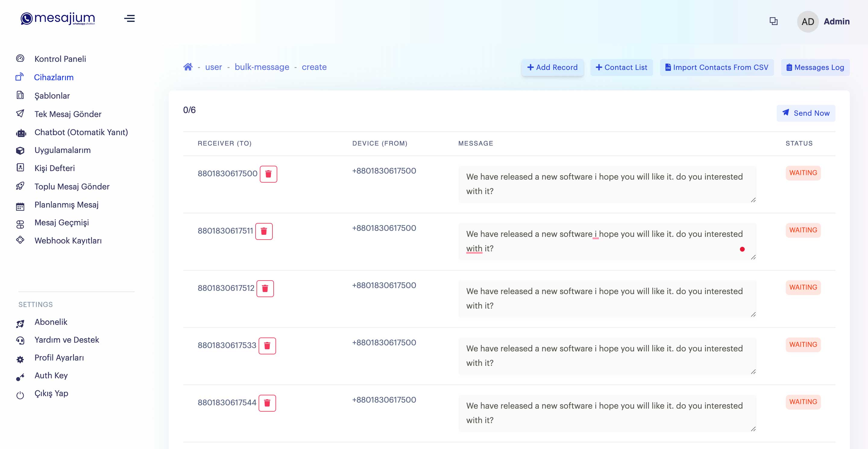The height and width of the screenshot is (449, 868).
Task: Click message textarea for receiver 8801830617544
Action: pyautogui.click(x=607, y=413)
